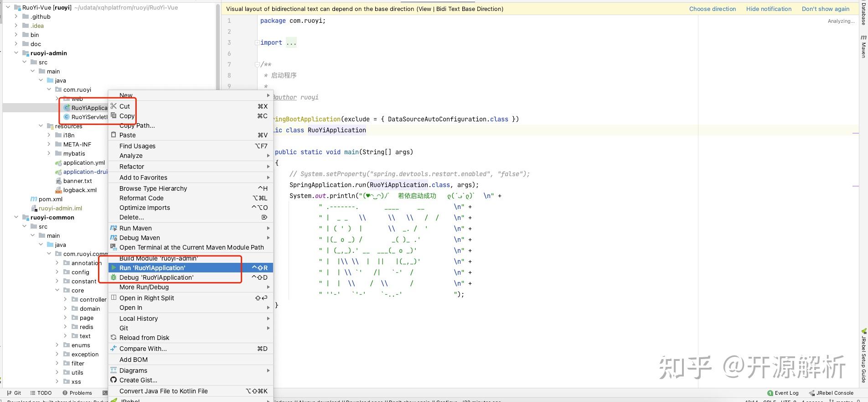Expand the .idea folder
The image size is (868, 402).
tap(16, 26)
